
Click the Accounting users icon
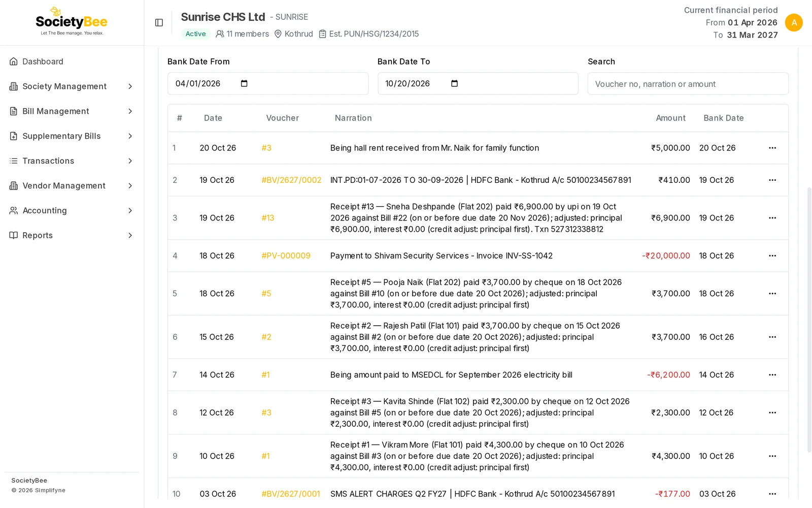[14, 210]
